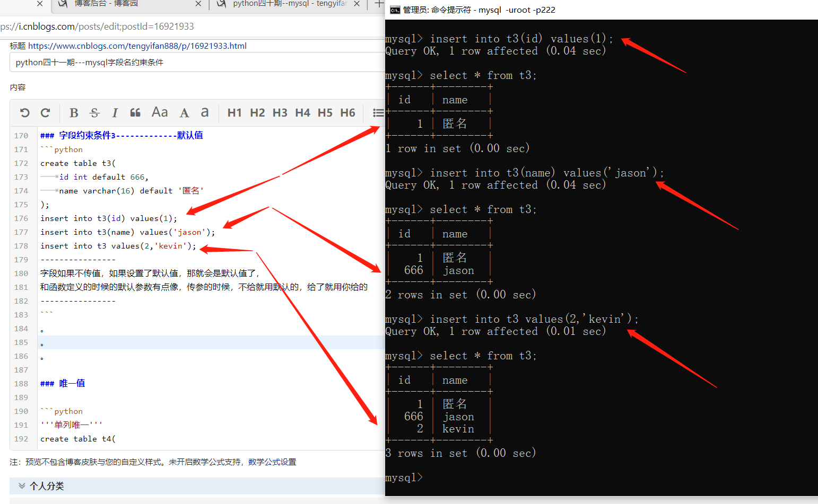Viewport: 818px width, 504px height.
Task: Click 'Query OK, 1 row affected (0.01 sec)' in terminal
Action: tap(496, 331)
